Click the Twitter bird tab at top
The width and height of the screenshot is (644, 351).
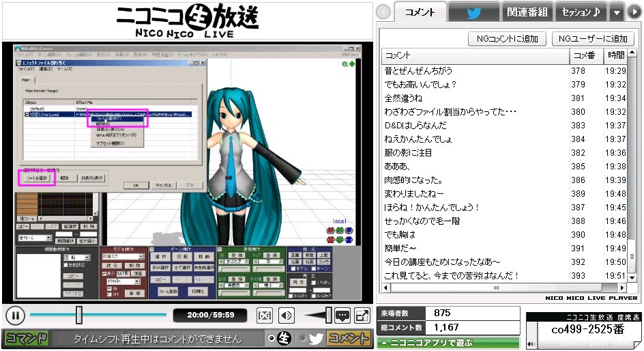tap(473, 12)
